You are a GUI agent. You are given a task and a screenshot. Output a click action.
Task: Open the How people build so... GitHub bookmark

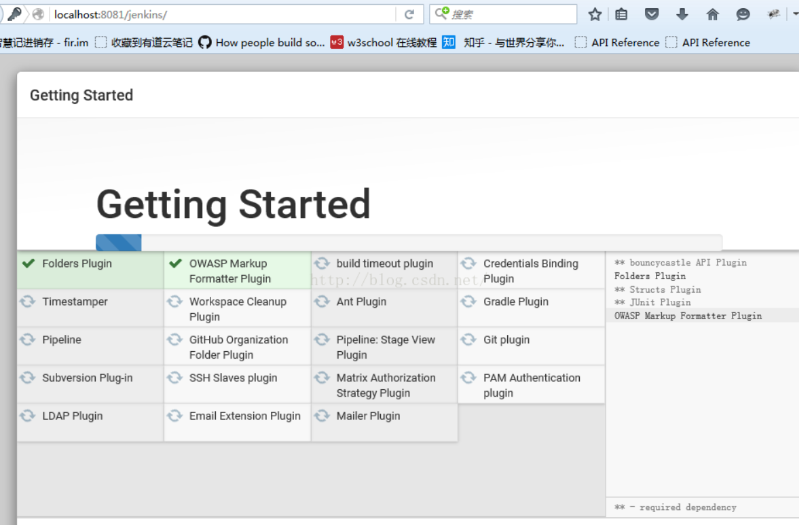pos(261,43)
